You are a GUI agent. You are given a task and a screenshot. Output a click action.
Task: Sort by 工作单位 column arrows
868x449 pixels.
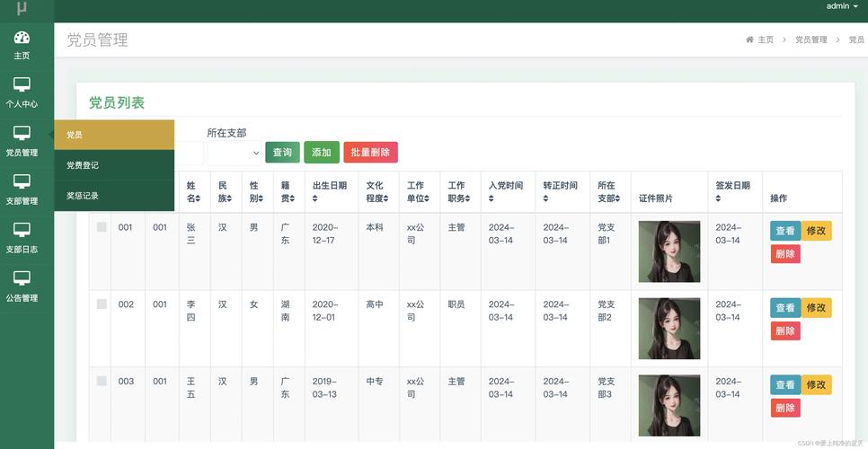427,198
